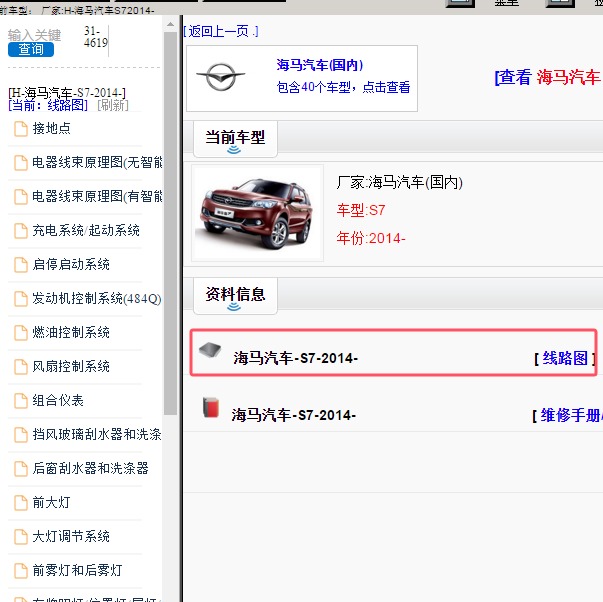Image resolution: width=603 pixels, height=602 pixels.
Task: Click 返回上一页 back link
Action: [x=221, y=31]
